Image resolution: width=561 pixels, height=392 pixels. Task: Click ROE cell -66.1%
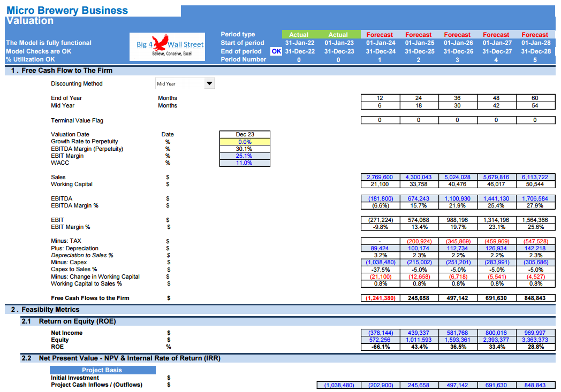[380, 347]
